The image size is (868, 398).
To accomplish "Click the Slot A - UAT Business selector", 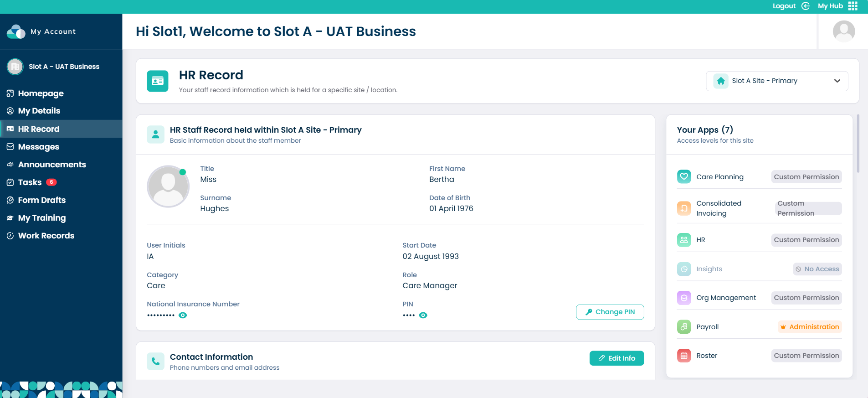I will [x=61, y=67].
